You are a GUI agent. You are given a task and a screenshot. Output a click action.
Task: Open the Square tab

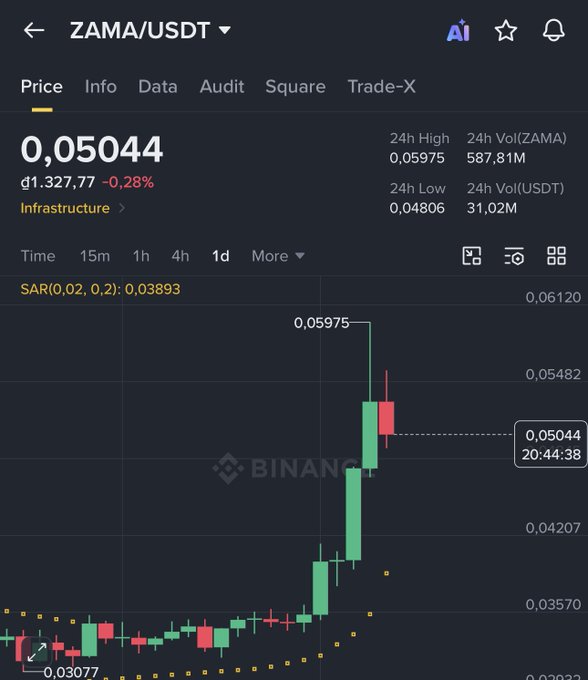(x=295, y=86)
